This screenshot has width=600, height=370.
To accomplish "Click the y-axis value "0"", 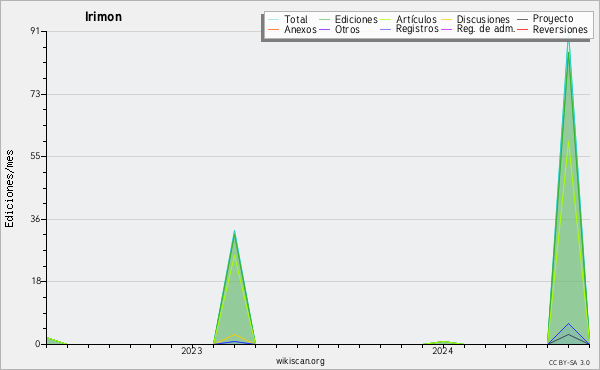I will [x=38, y=344].
